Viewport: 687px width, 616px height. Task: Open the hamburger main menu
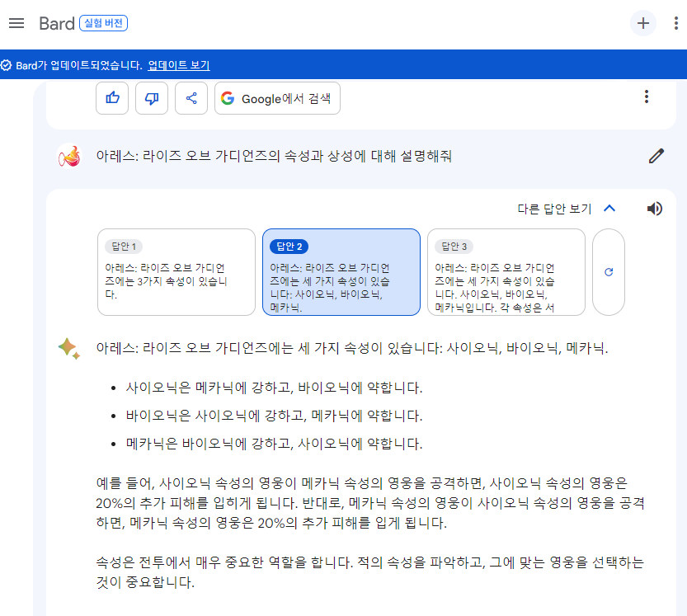16,23
